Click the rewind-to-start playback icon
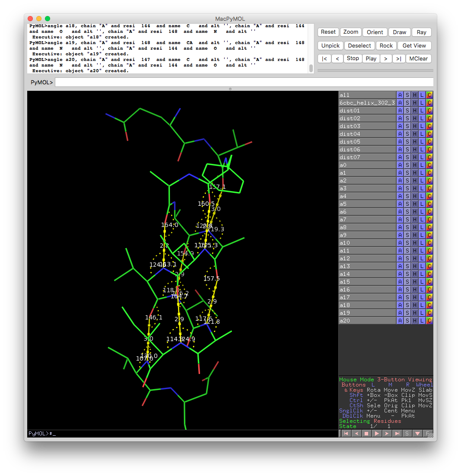Screen dimensions: 461x476 pyautogui.click(x=346, y=433)
